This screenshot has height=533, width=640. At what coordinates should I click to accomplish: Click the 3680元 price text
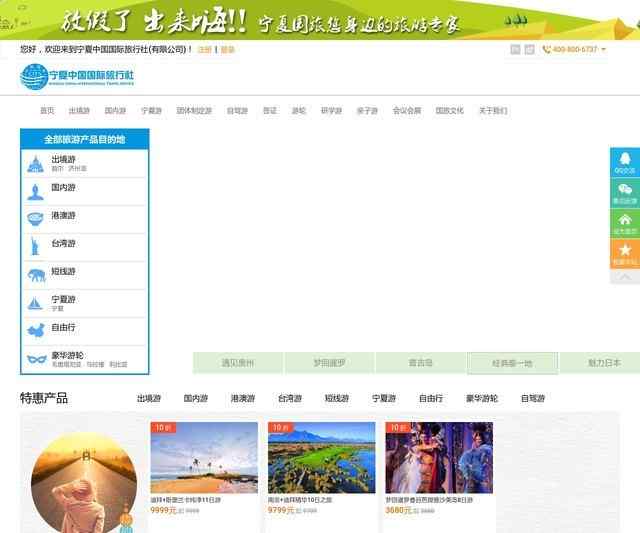(398, 510)
